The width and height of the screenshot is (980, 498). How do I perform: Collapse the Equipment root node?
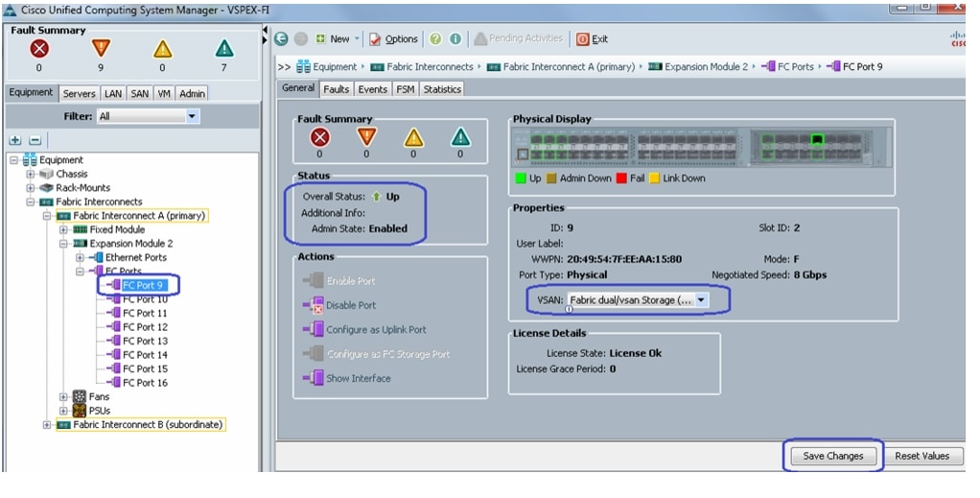[14, 160]
